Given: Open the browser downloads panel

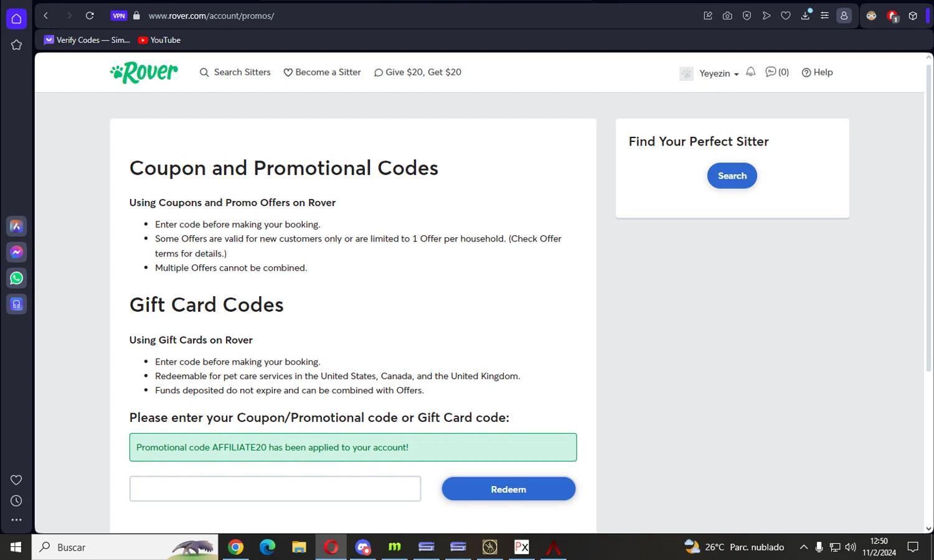Looking at the screenshot, I should click(x=805, y=16).
